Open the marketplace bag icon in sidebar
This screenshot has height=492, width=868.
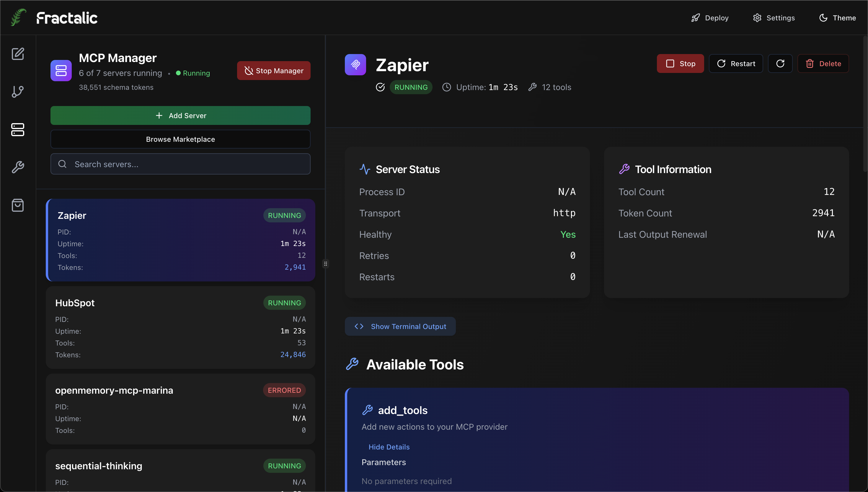[18, 205]
